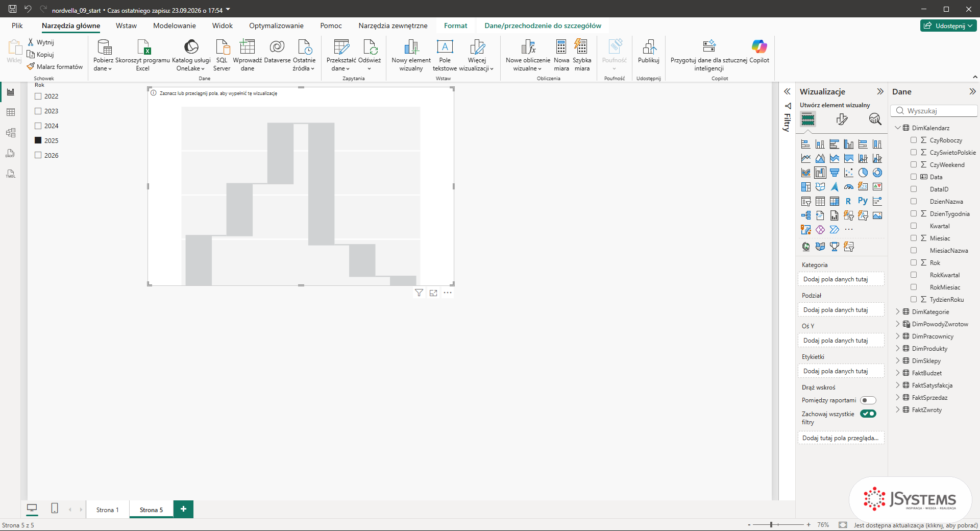Screen dimensions: 980x531
Task: Switch to Strona 1 page tab
Action: tap(107, 510)
